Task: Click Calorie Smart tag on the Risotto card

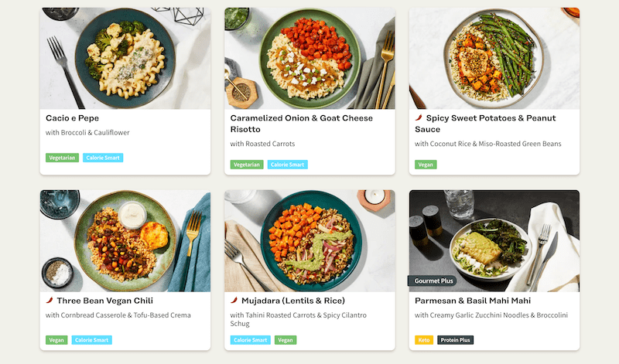Action: [288, 165]
